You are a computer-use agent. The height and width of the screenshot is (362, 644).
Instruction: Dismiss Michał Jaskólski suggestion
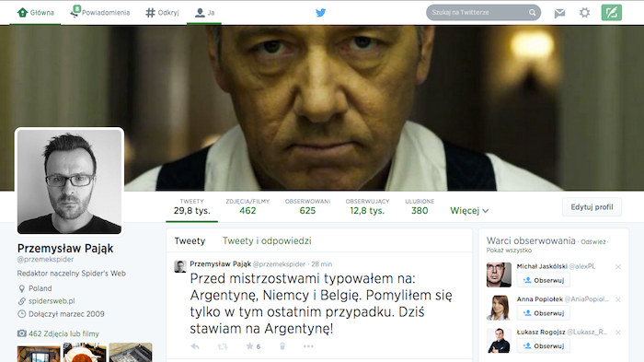tap(618, 267)
